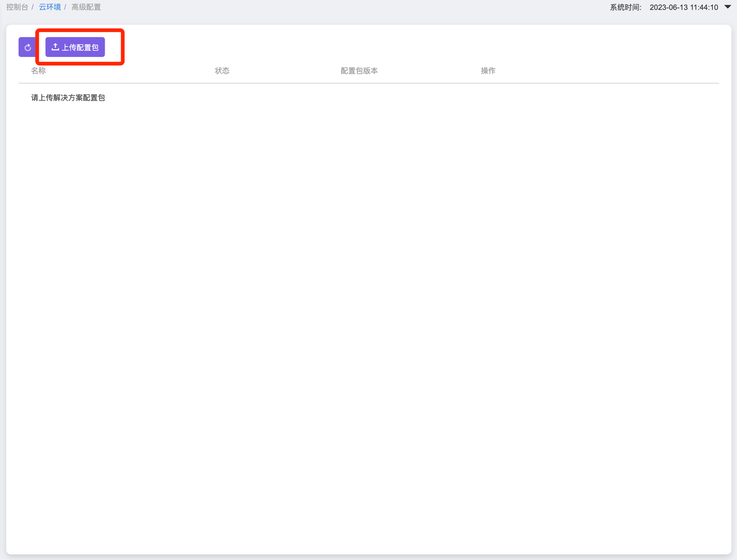Go to 控制台 via the breadcrumb

pos(17,7)
